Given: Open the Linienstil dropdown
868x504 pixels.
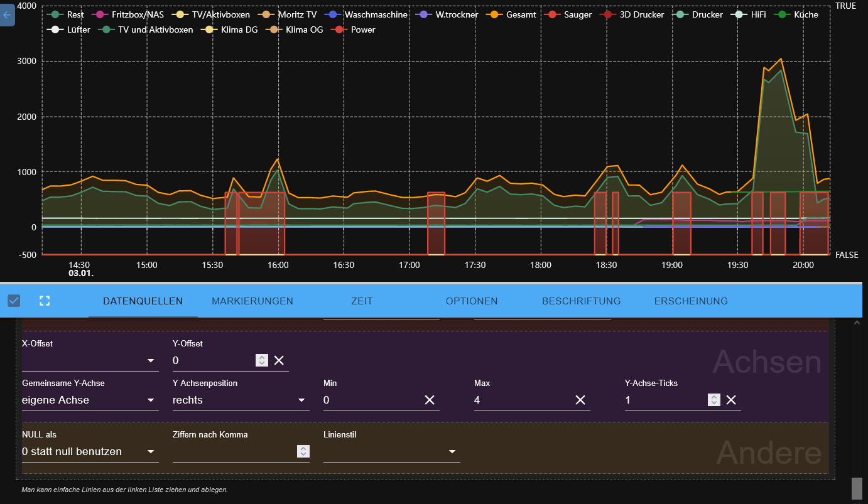Looking at the screenshot, I should click(x=391, y=451).
